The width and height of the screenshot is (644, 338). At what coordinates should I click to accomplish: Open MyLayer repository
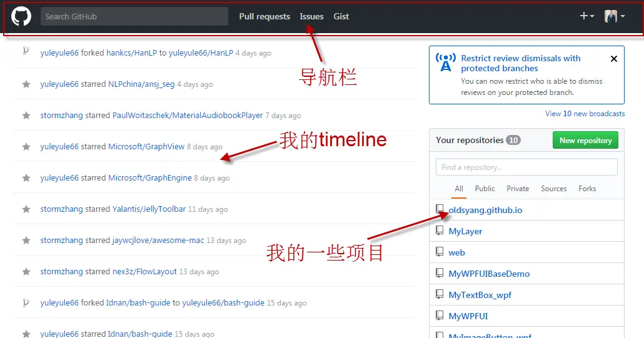465,231
